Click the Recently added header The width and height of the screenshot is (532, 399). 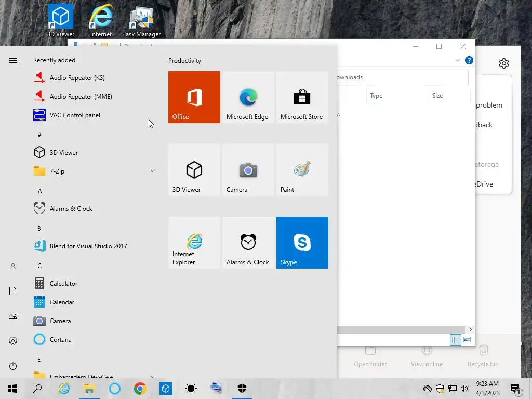54,60
